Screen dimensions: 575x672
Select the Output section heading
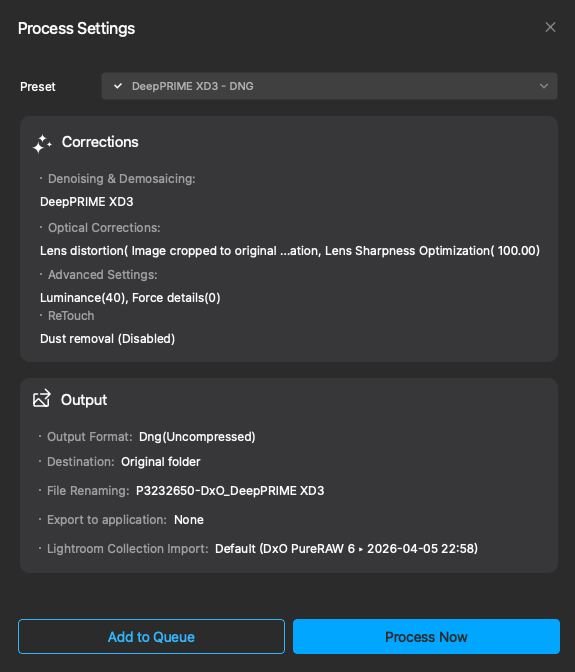(84, 400)
